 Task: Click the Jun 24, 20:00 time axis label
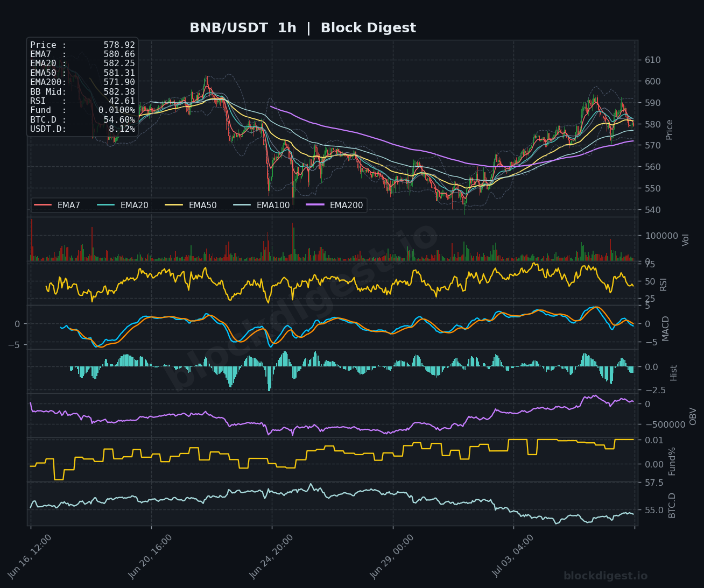point(271,556)
